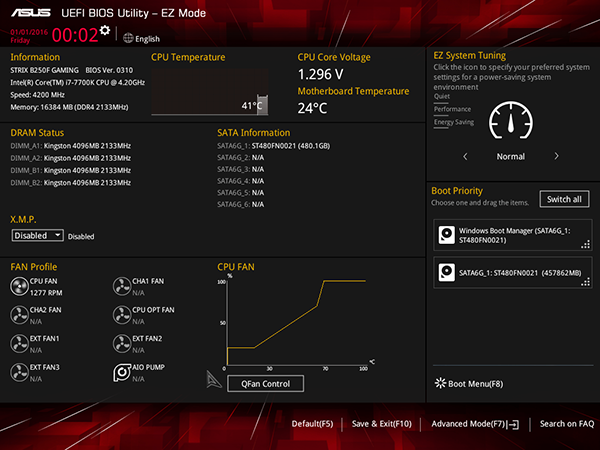The width and height of the screenshot is (600, 450).
Task: Click DIMM_B2 Kingston 4096MB row
Action: [x=71, y=183]
